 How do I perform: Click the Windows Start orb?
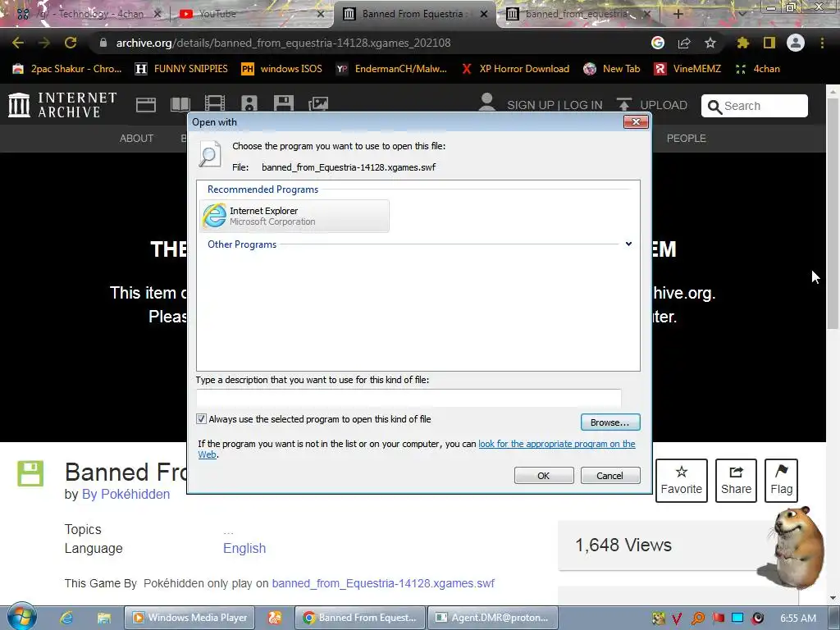pyautogui.click(x=21, y=617)
